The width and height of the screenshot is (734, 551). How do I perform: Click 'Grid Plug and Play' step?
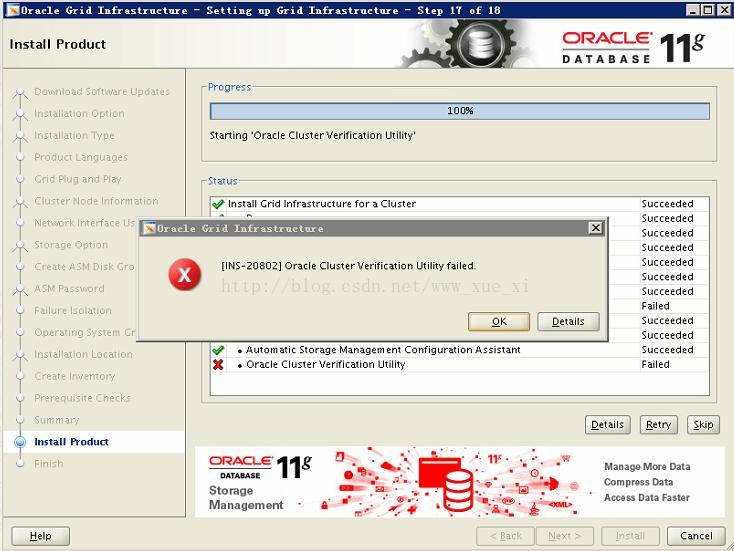pos(78,179)
